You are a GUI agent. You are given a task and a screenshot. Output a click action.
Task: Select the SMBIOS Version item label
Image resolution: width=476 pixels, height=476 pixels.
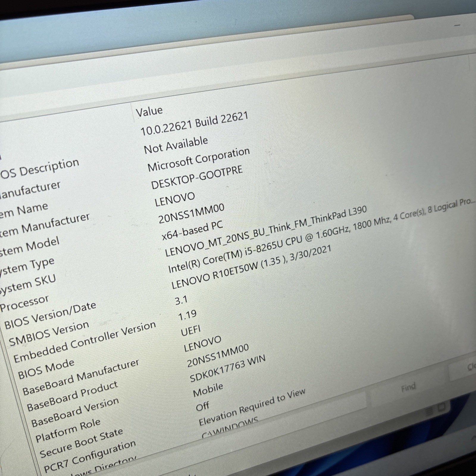pyautogui.click(x=49, y=334)
